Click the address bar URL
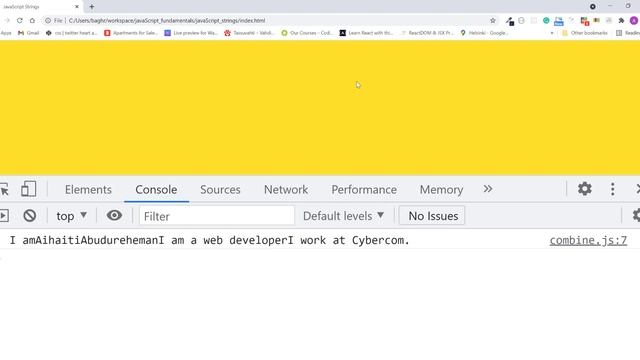Viewport: 640px width, 360px height. click(167, 20)
